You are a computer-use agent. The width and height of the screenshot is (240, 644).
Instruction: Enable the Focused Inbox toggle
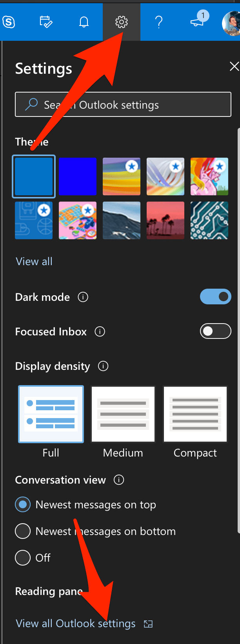pyautogui.click(x=216, y=331)
